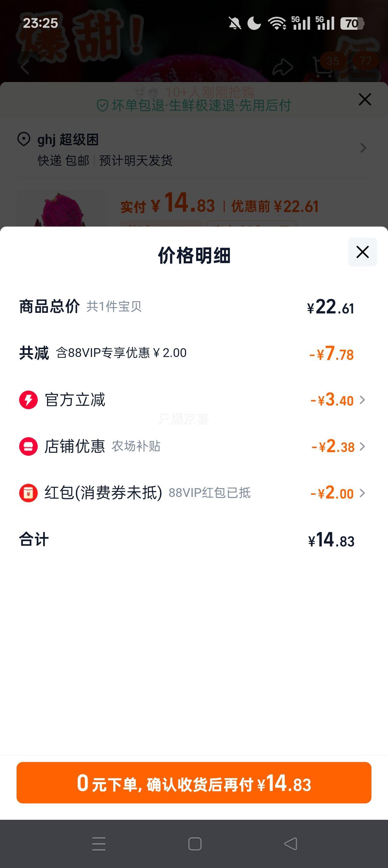Tap 坏单包退·生鲜极速退 guarantee banner
The image size is (388, 868).
tap(194, 106)
